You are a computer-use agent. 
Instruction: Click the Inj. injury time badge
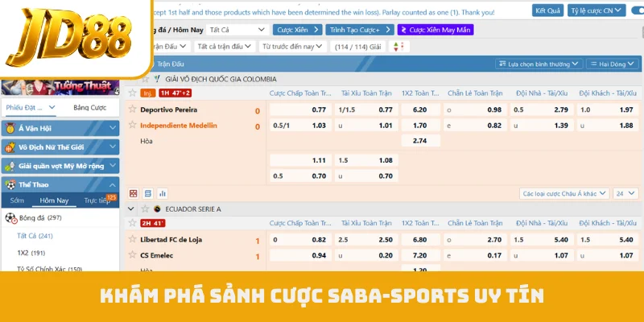148,93
